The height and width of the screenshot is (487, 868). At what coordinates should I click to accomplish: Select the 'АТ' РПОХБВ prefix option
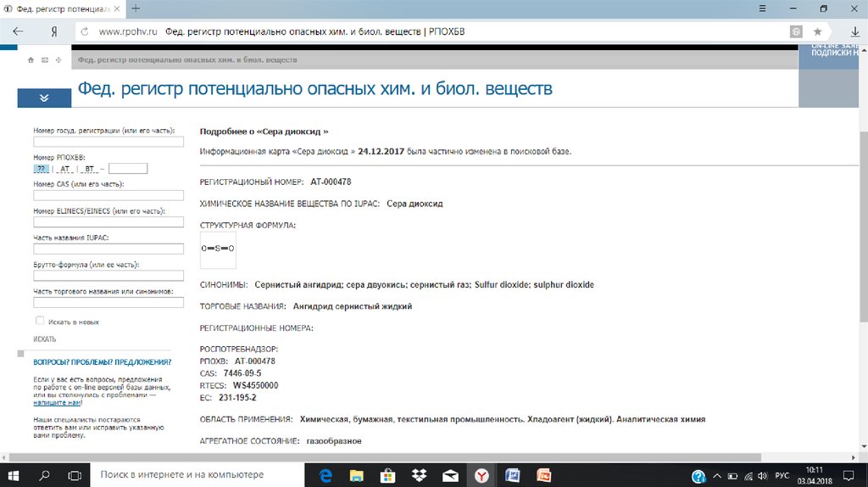66,169
